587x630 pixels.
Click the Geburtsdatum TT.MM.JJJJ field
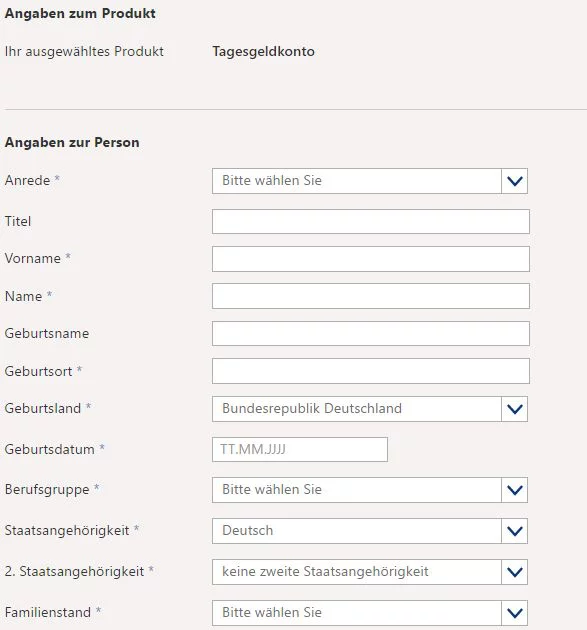coord(300,450)
